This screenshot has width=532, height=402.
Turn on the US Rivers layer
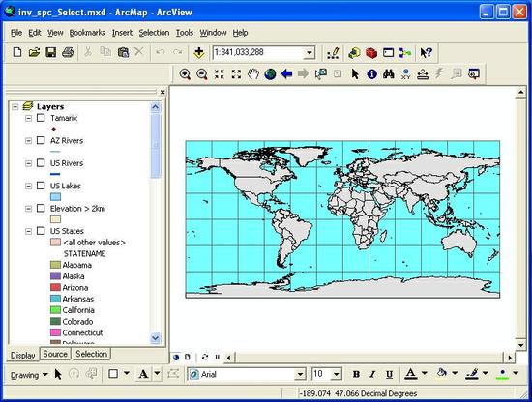pyautogui.click(x=41, y=163)
